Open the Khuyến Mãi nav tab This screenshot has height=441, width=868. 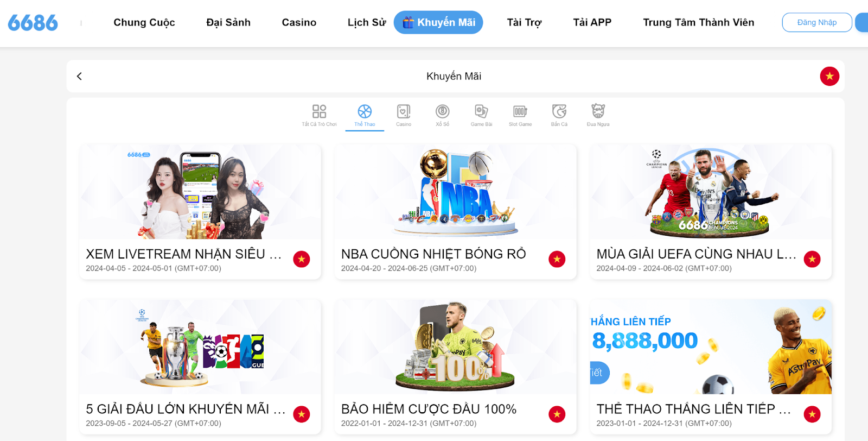click(x=438, y=22)
